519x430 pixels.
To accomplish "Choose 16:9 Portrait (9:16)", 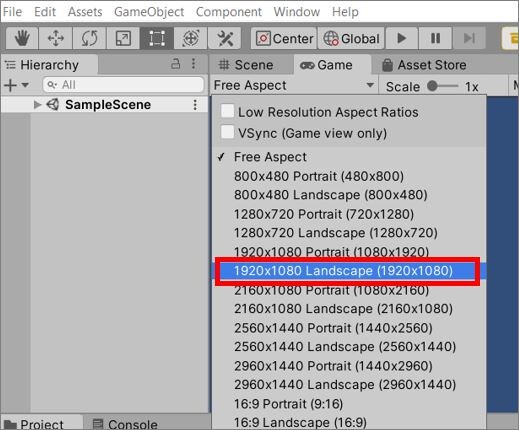I will pos(349,404).
